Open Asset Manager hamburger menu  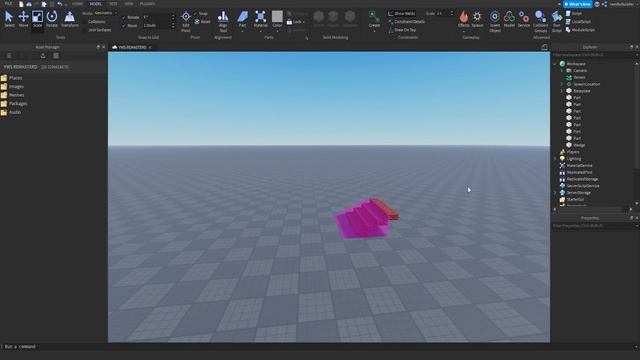point(9,56)
